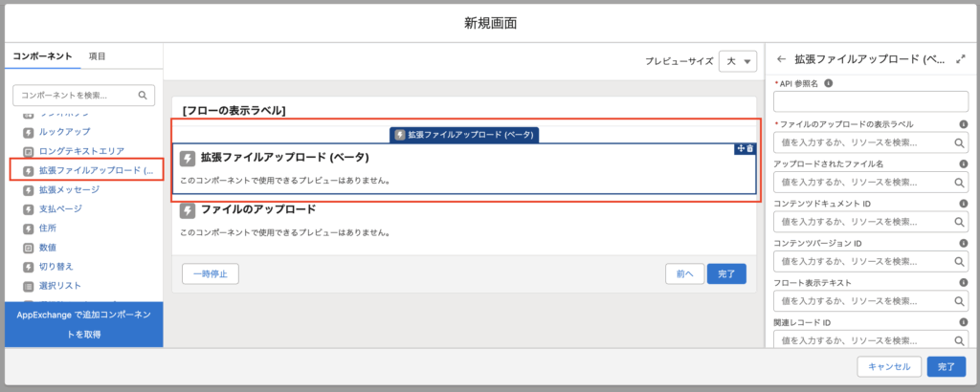Click the 一時停止 button in preview footer

210,273
